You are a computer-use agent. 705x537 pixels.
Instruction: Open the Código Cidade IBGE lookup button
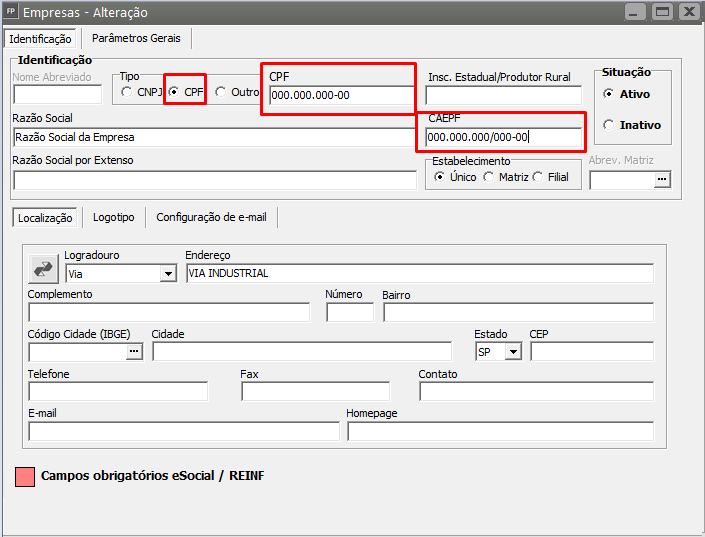click(x=134, y=351)
